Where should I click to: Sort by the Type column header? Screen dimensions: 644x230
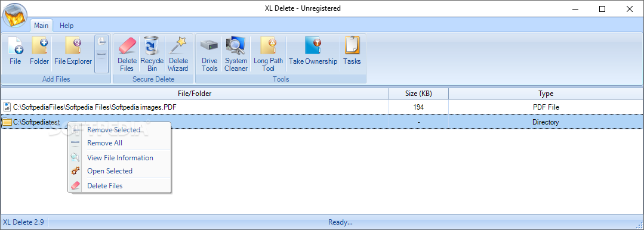click(546, 94)
